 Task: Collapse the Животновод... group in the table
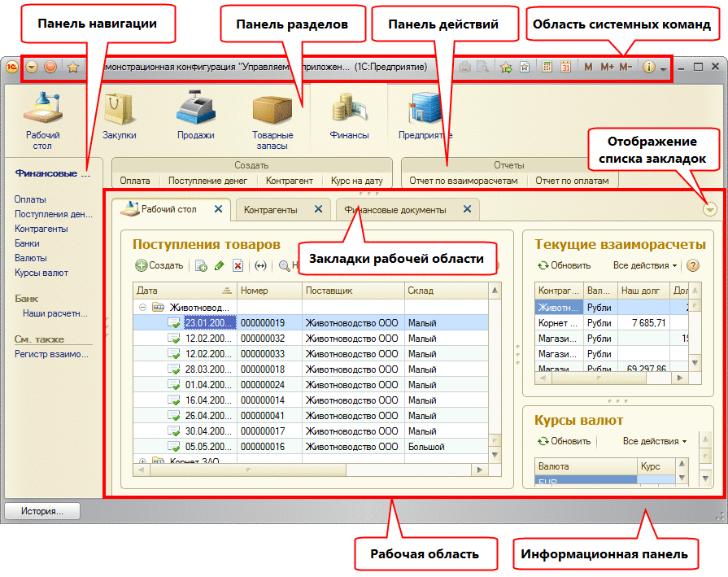point(143,307)
